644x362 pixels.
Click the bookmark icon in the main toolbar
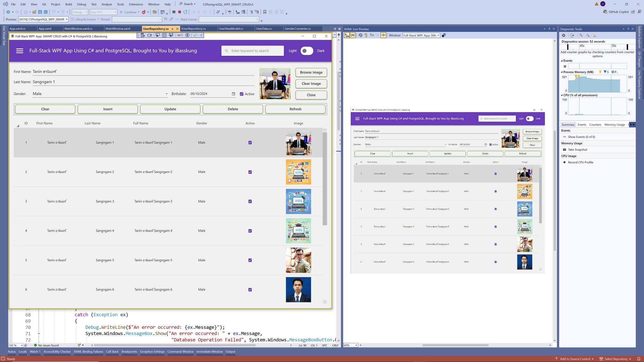(265, 12)
